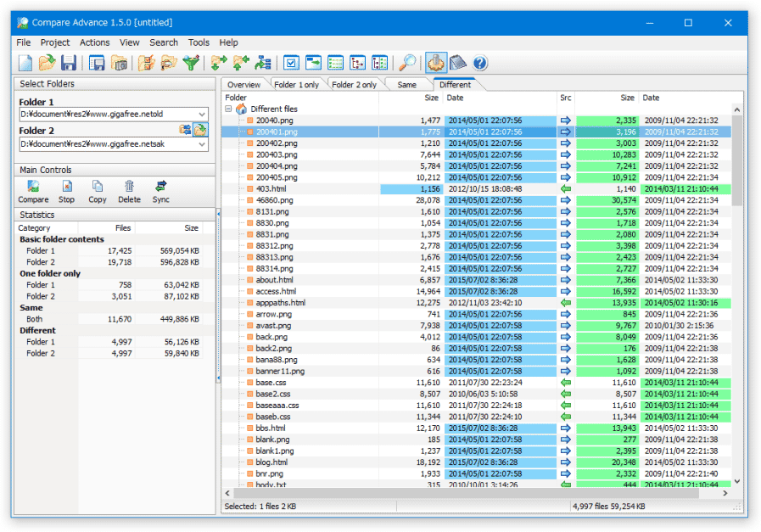Switch to the Folder 2 only tab
The image size is (761, 532).
point(355,85)
